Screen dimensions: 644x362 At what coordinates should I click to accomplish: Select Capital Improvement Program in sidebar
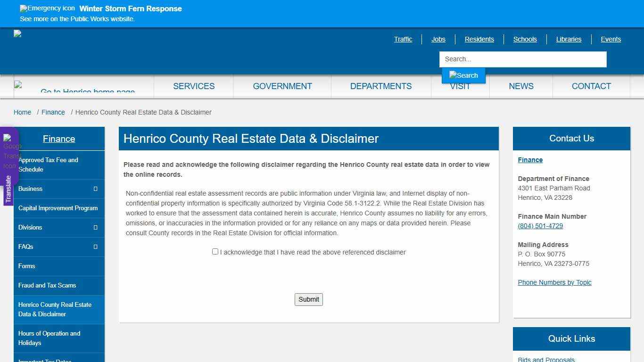pos(58,208)
